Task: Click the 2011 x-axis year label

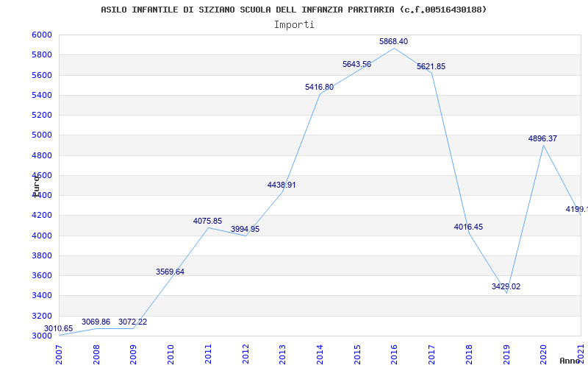Action: tap(208, 355)
